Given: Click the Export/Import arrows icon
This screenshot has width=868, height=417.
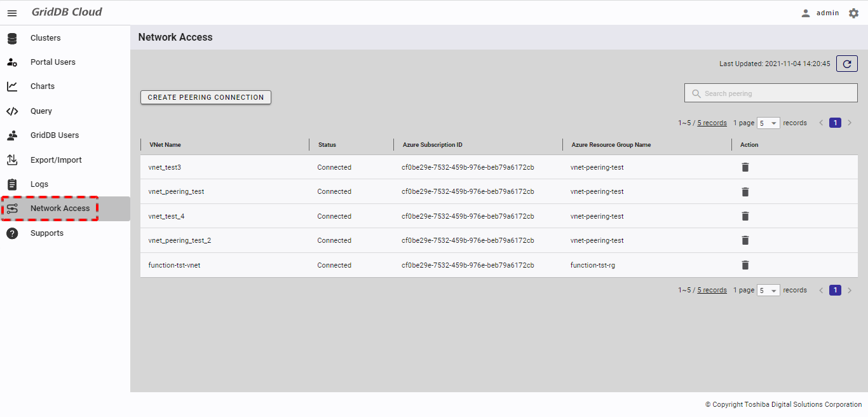Looking at the screenshot, I should point(12,160).
